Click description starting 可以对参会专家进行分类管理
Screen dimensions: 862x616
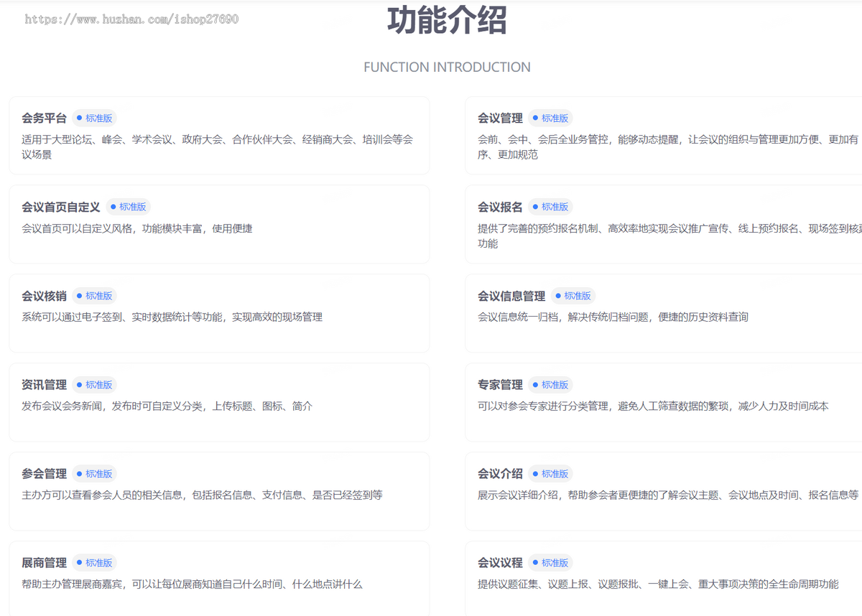[x=653, y=406]
